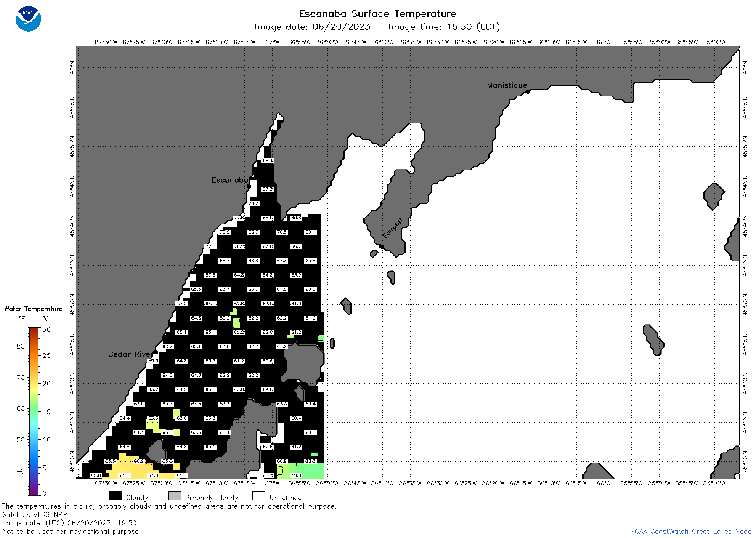This screenshot has width=756, height=538.
Task: Open the NOAA CoastWatch Great Lakes Node link
Action: coord(690,531)
